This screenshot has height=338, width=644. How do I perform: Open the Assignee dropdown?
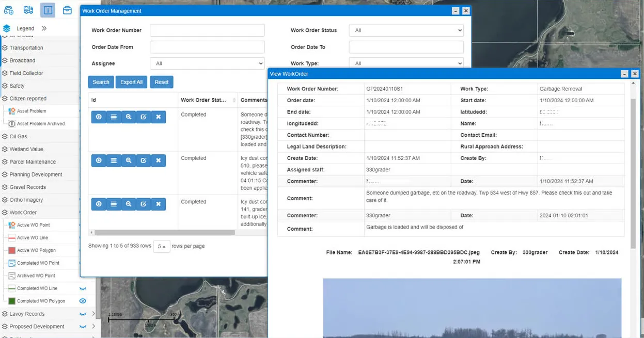(207, 63)
